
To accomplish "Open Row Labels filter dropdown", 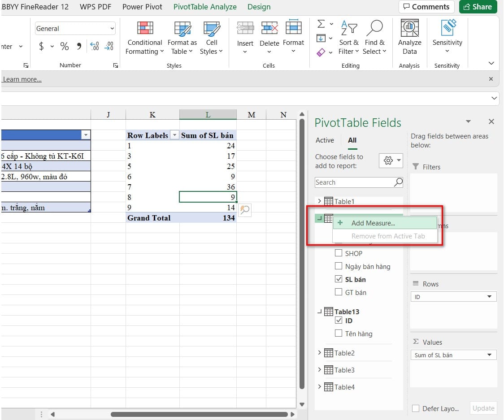I will 174,135.
